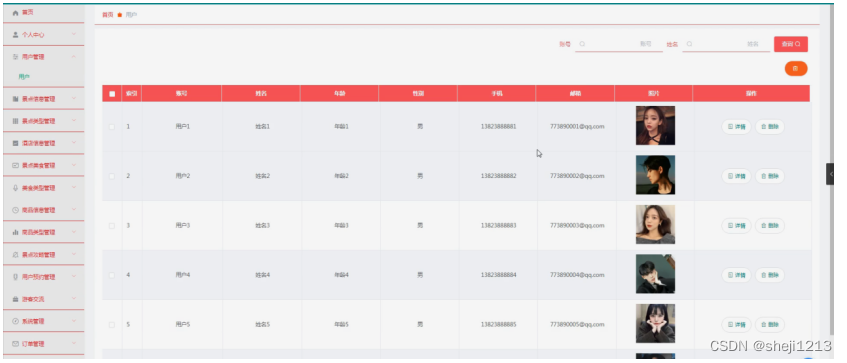Viewport: 847px width, 363px height.
Task: Delete user 用户4 with 删除 button
Action: 770,275
